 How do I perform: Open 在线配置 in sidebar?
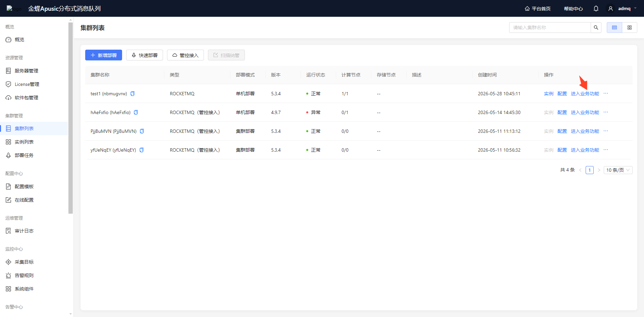[24, 200]
